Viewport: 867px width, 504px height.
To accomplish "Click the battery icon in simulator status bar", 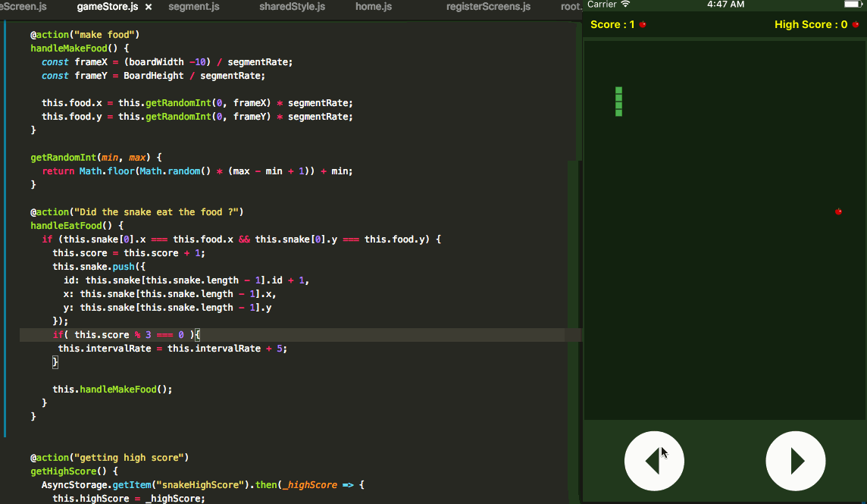I will point(853,4).
